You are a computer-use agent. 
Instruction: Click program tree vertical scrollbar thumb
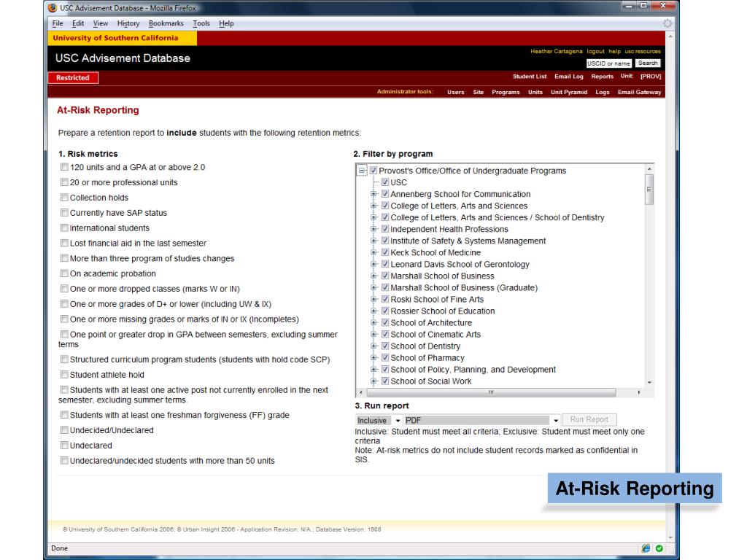649,190
